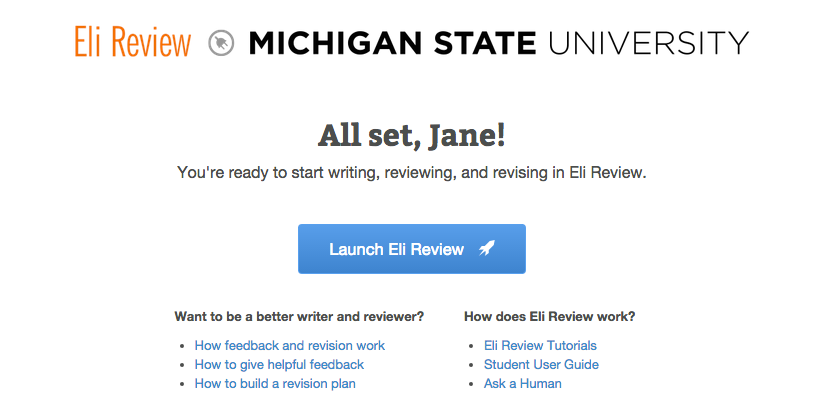Open the Eli Review Tutorials link

pyautogui.click(x=540, y=346)
